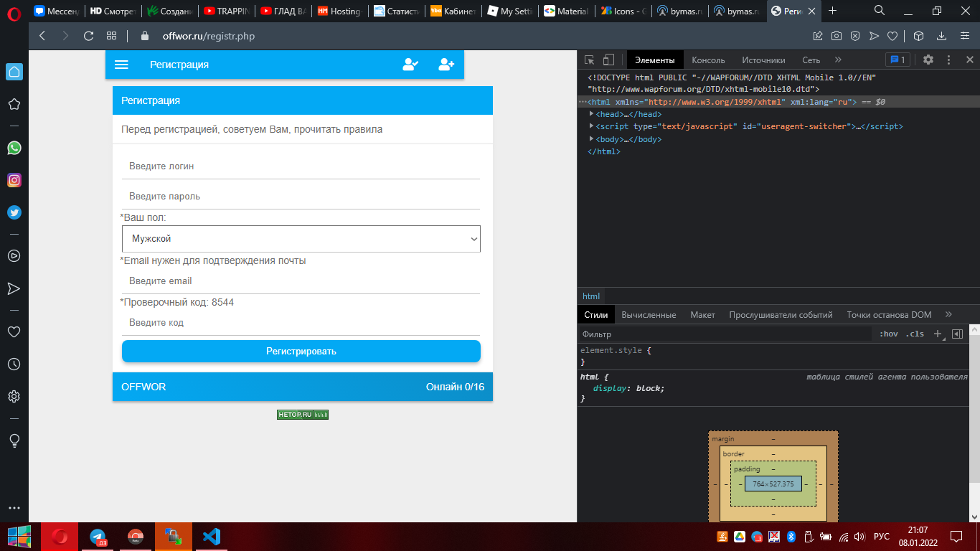980x551 pixels.
Task: Click the Введите логин input field
Action: (x=301, y=166)
